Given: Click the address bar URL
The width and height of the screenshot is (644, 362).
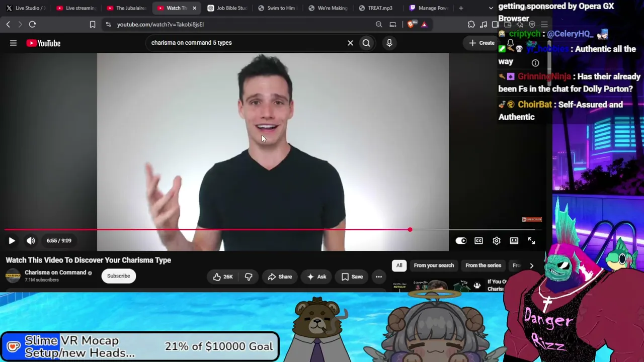Looking at the screenshot, I should point(160,24).
